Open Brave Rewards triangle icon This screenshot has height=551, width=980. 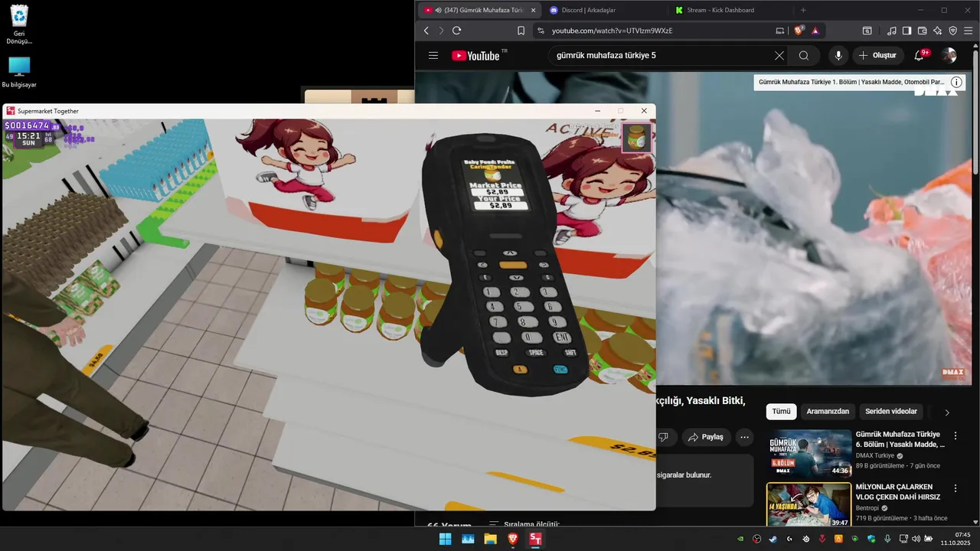pos(815,31)
